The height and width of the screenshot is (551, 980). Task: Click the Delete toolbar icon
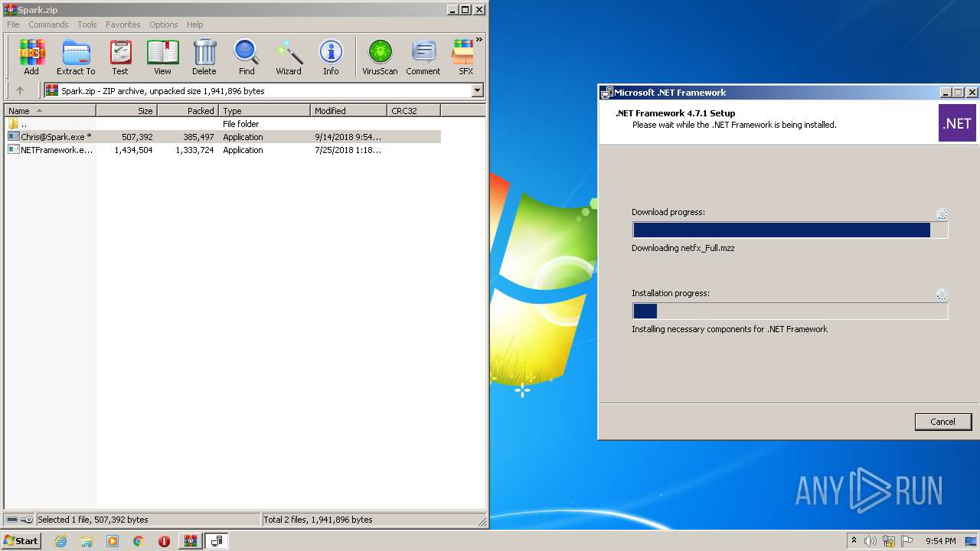point(204,57)
